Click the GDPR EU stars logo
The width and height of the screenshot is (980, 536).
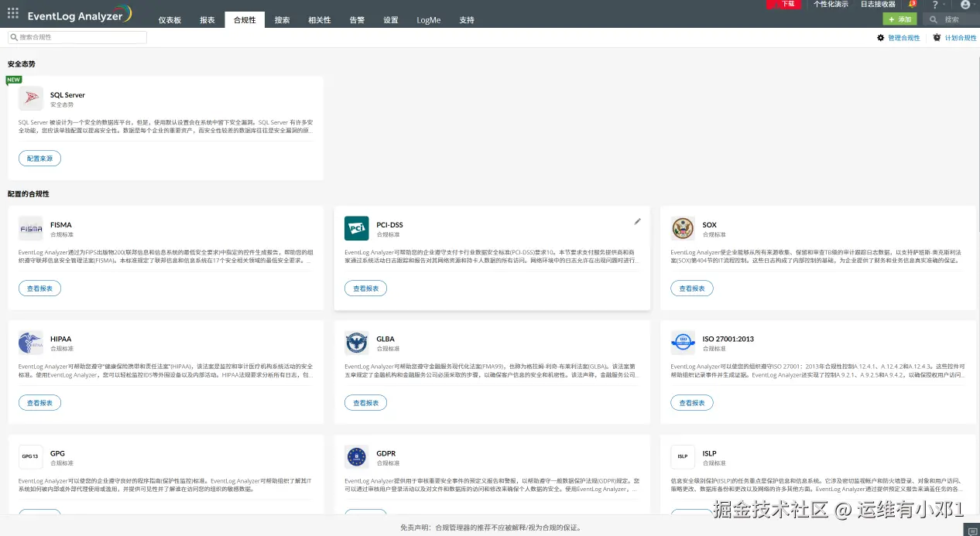click(x=357, y=456)
